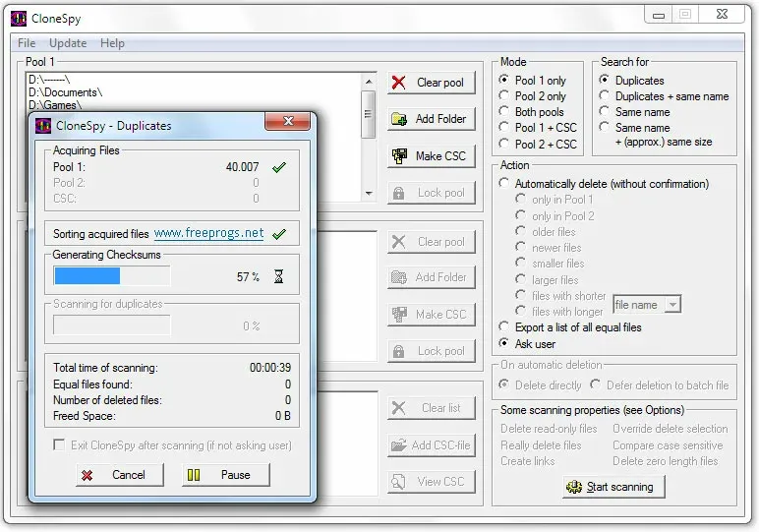Click the hourglass icon beside 57 %

[278, 276]
